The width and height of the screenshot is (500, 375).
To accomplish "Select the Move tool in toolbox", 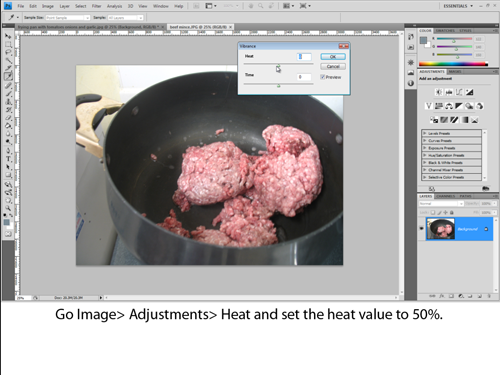I will point(8,36).
